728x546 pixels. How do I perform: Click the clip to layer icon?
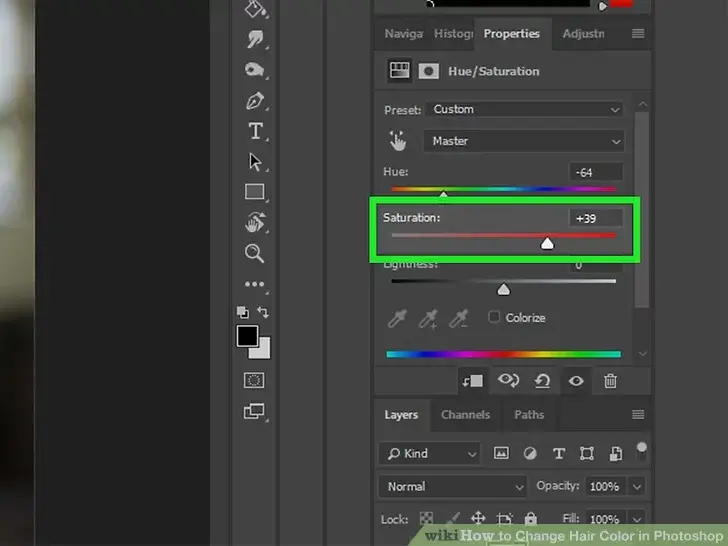(473, 381)
